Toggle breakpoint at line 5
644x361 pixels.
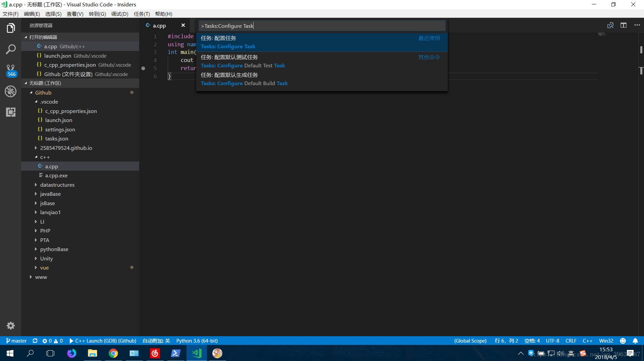pos(143,68)
